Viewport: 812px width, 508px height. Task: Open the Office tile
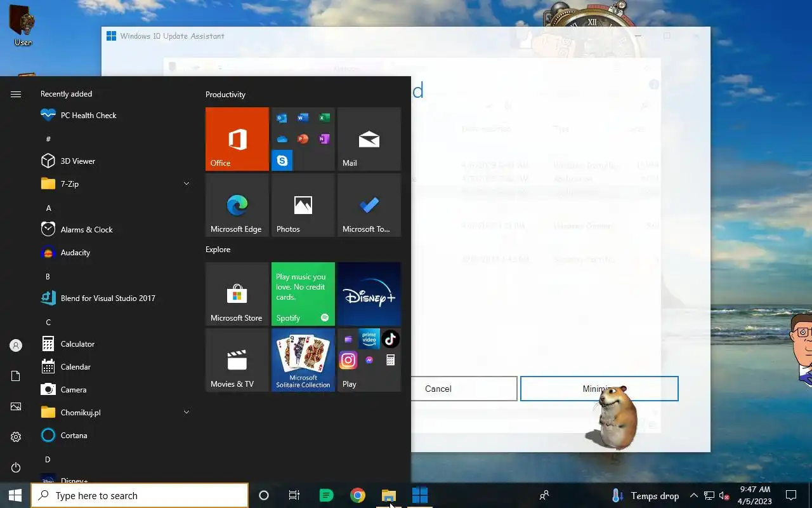coord(237,139)
